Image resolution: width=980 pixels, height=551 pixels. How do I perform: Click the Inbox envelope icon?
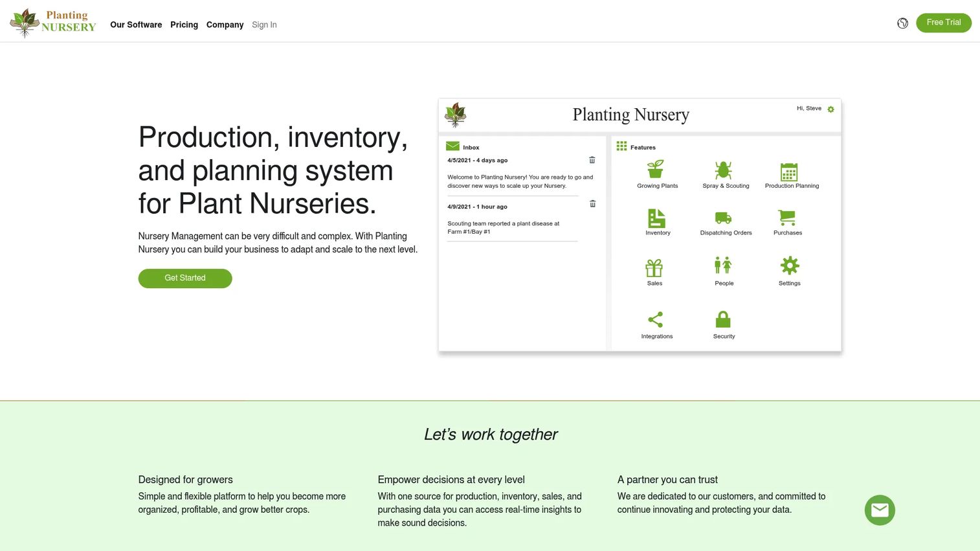(452, 146)
